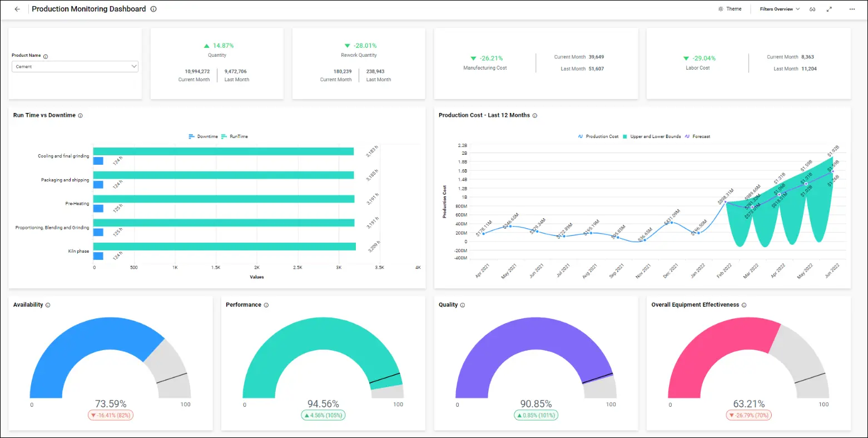The width and height of the screenshot is (868, 438).
Task: Open the Product Name dropdown showing Cement
Action: (x=75, y=67)
